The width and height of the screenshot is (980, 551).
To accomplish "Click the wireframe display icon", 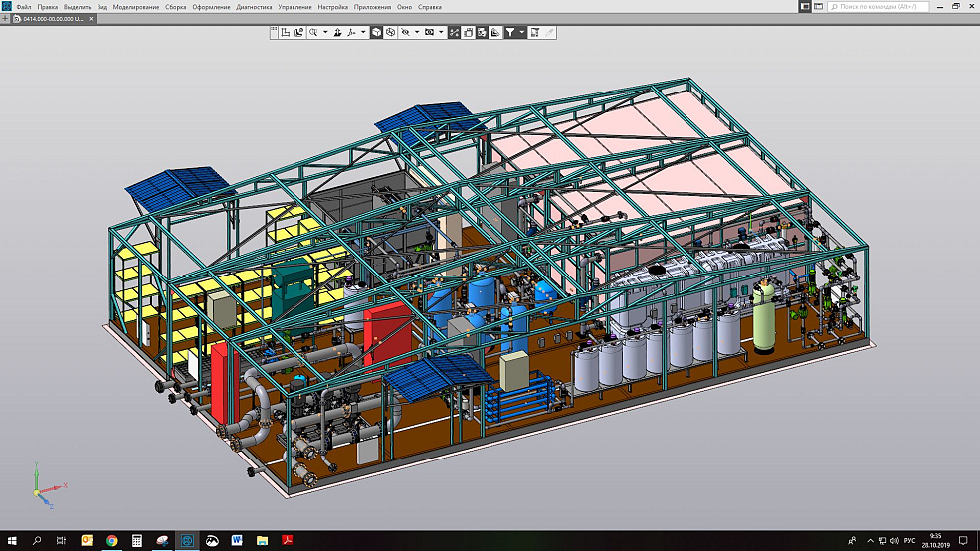I will 390,32.
